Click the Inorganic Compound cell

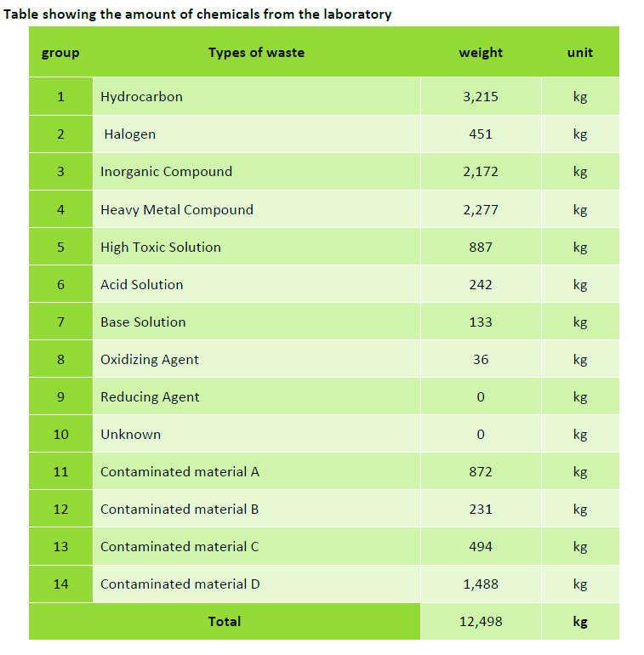click(166, 172)
